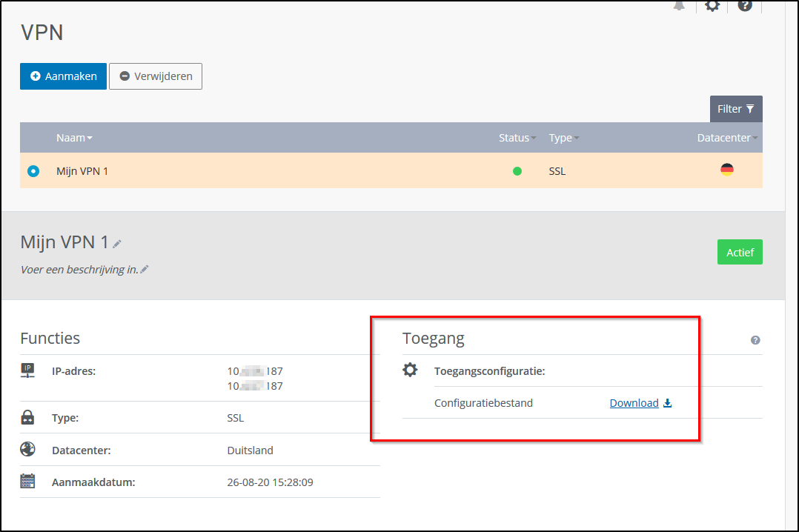Sort by the Type column

coord(563,138)
